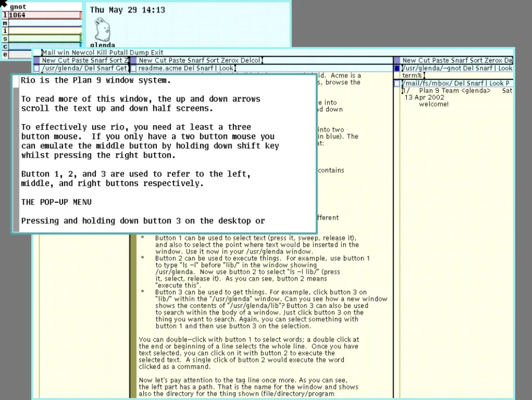532x400 pixels.
Task: Click Dump in the acme top tag
Action: 140,53
